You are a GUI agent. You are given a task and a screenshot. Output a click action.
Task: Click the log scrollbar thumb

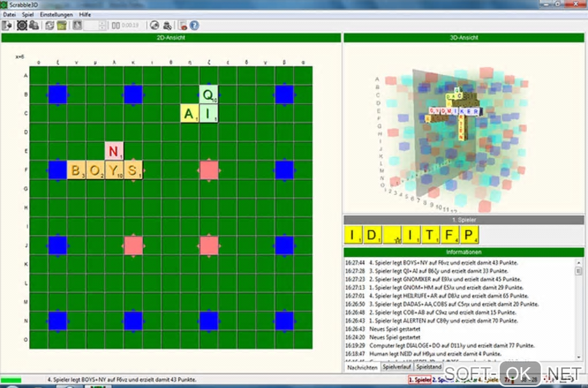click(579, 272)
